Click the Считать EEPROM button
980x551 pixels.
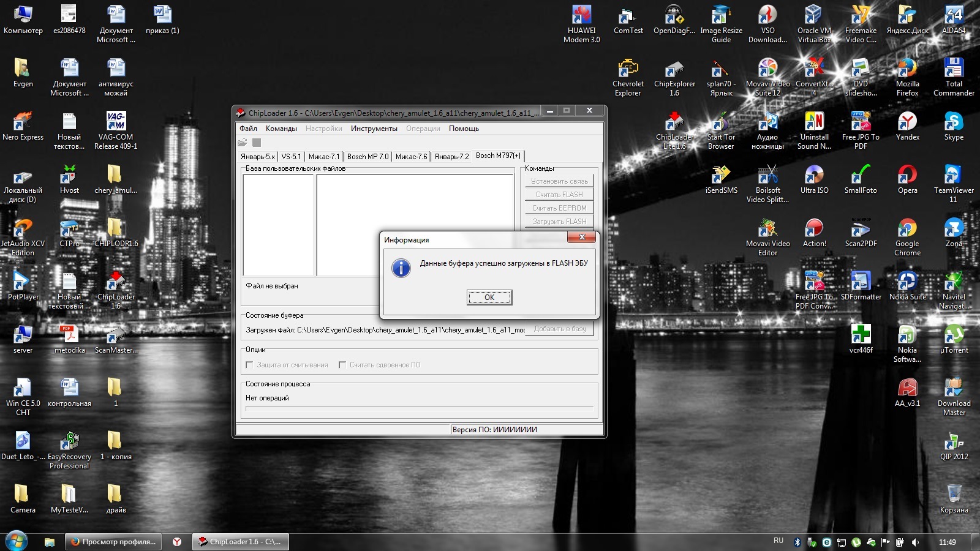pos(559,208)
